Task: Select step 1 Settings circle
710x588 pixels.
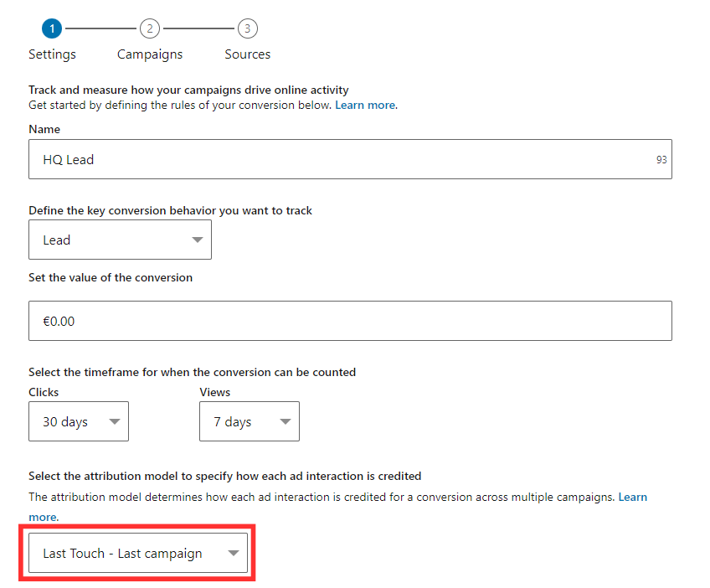Action: click(x=52, y=28)
